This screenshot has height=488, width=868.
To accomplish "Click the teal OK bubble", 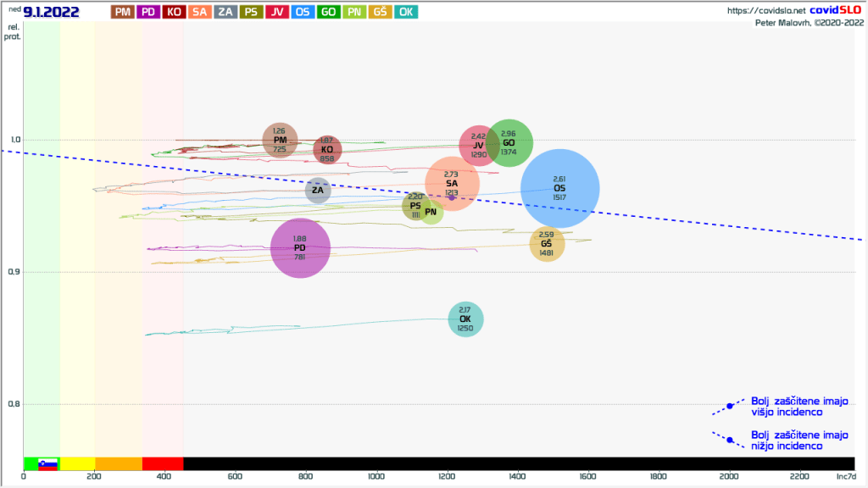I will point(465,319).
